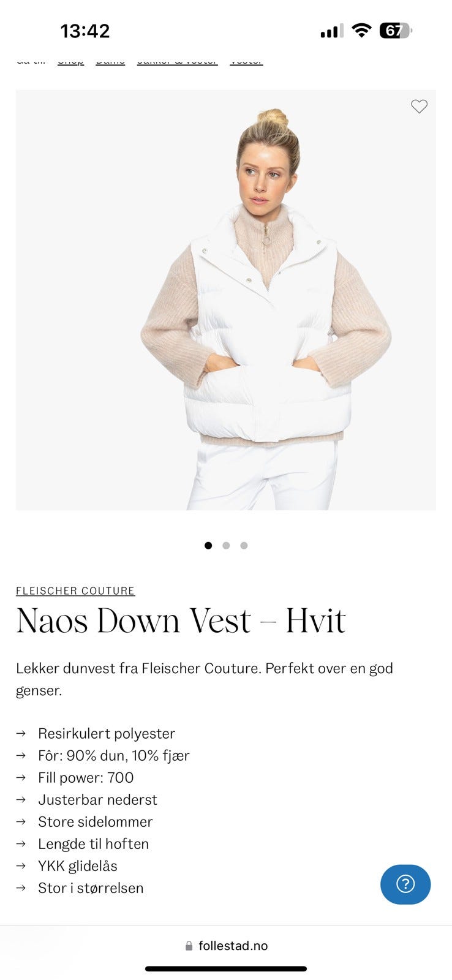This screenshot has width=452, height=980.
Task: Go to Jakker & vester breadcrumb
Action: [177, 61]
